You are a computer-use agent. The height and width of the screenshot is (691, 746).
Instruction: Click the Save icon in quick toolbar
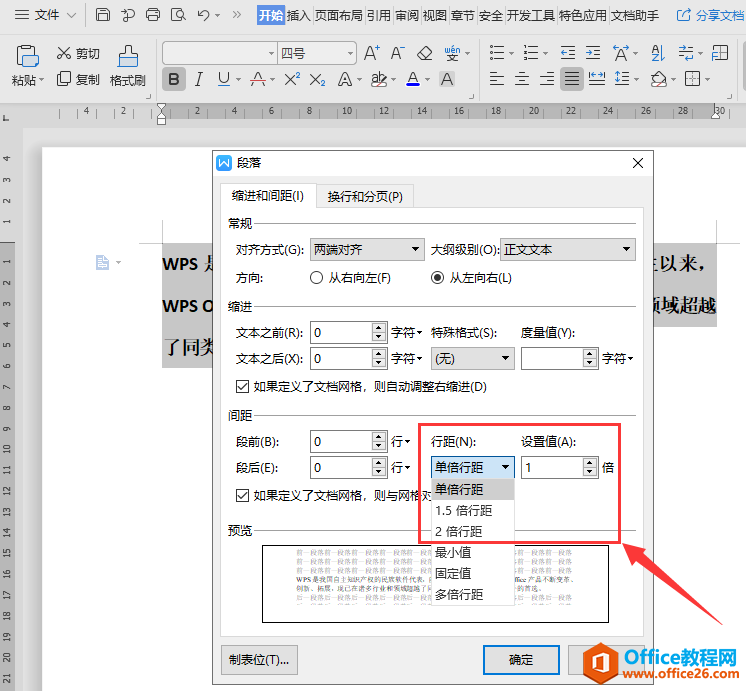pyautogui.click(x=102, y=15)
